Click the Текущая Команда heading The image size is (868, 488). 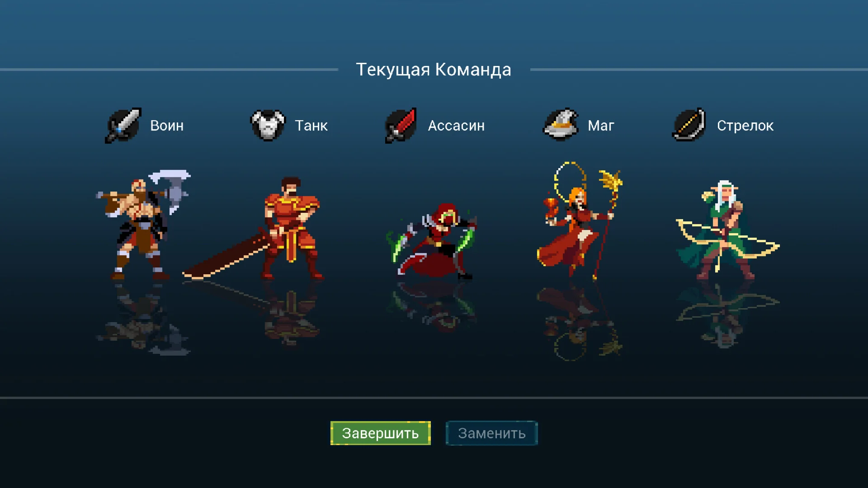[x=434, y=70]
